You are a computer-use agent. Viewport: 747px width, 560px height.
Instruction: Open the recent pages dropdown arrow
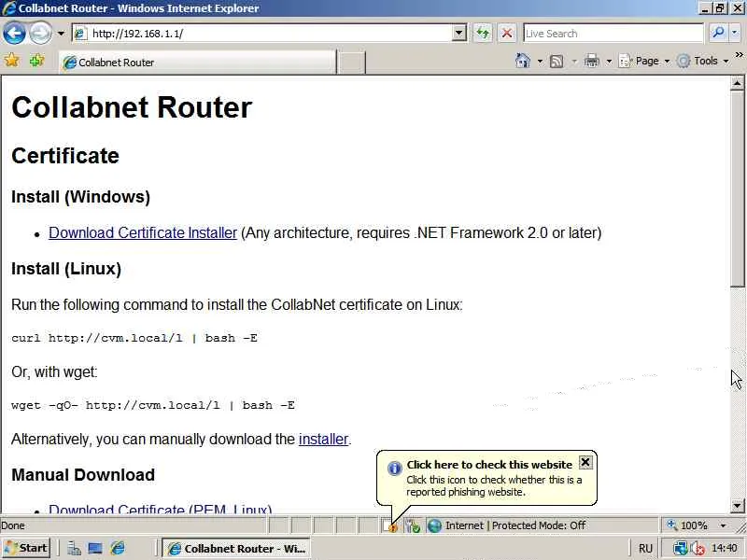click(x=61, y=34)
